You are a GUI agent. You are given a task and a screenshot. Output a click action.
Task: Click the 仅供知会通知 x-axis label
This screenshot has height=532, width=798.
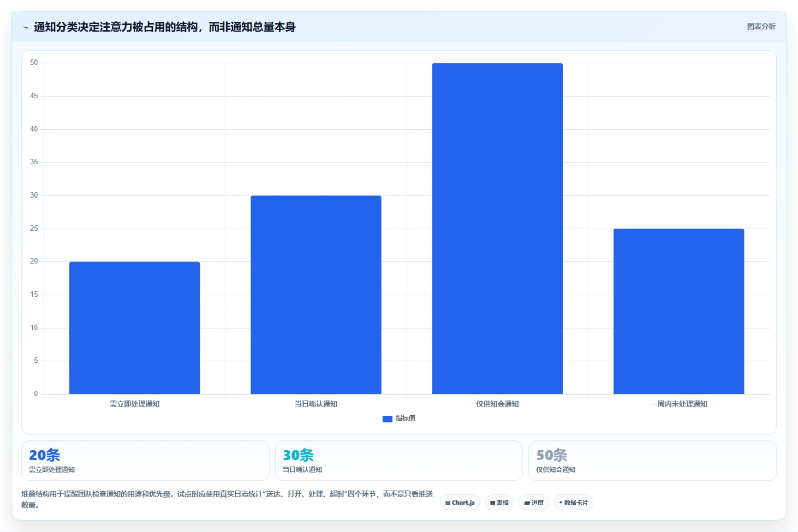[x=497, y=404]
